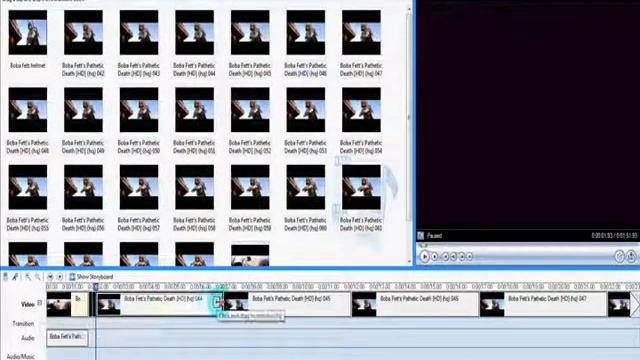
Task: Select the Boba Fett helmet thumbnail
Action: (x=28, y=33)
